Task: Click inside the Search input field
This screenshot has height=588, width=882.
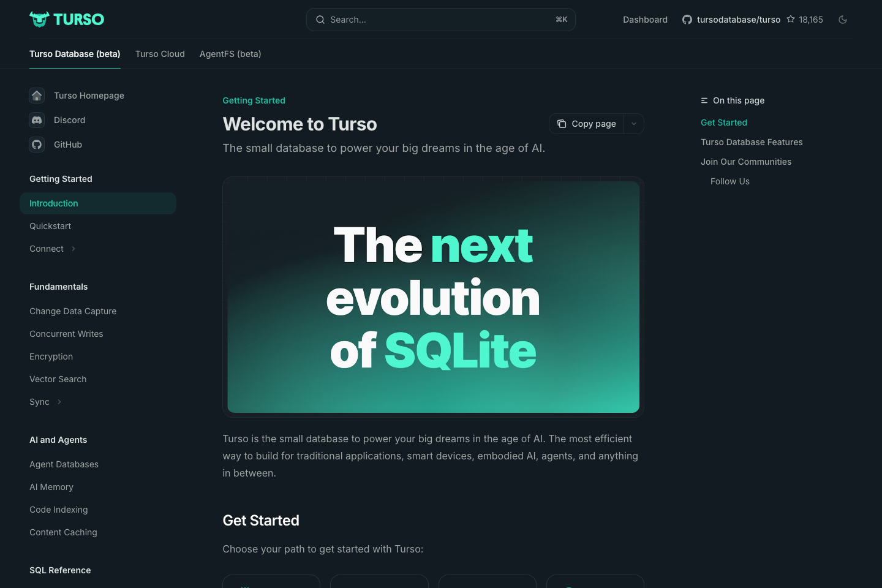Action: tap(429, 20)
